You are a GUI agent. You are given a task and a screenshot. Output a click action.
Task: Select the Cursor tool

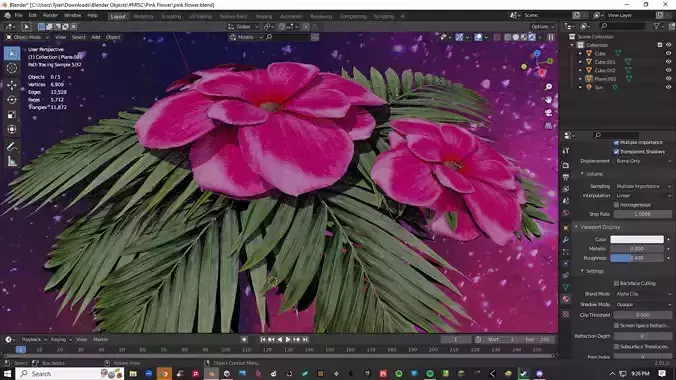12,69
